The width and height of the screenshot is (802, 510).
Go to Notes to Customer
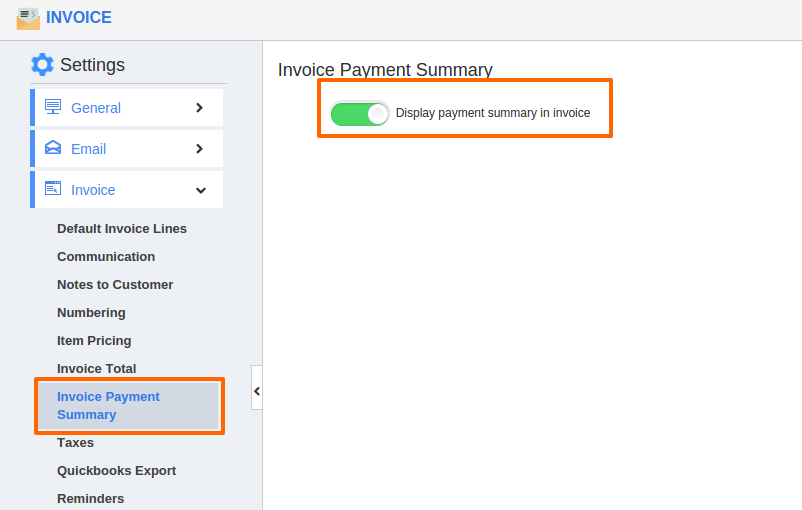point(115,285)
